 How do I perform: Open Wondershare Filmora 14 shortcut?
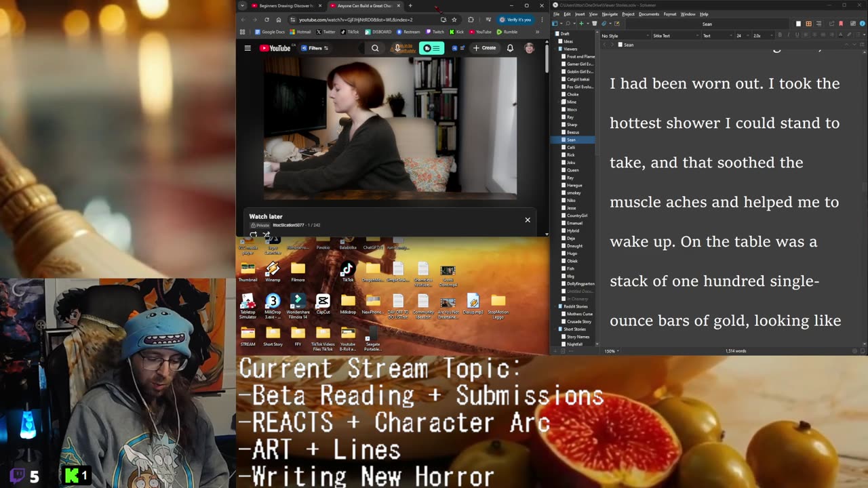click(298, 306)
